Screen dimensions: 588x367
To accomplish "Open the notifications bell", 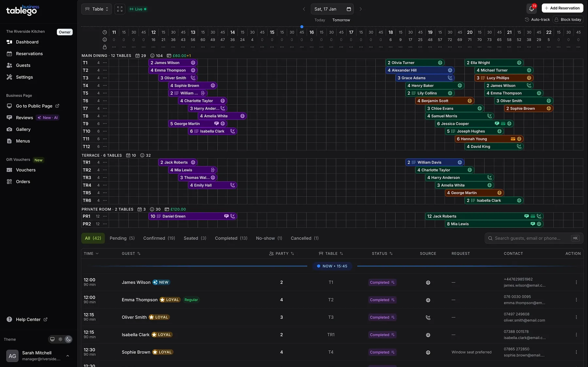I will pos(531,9).
